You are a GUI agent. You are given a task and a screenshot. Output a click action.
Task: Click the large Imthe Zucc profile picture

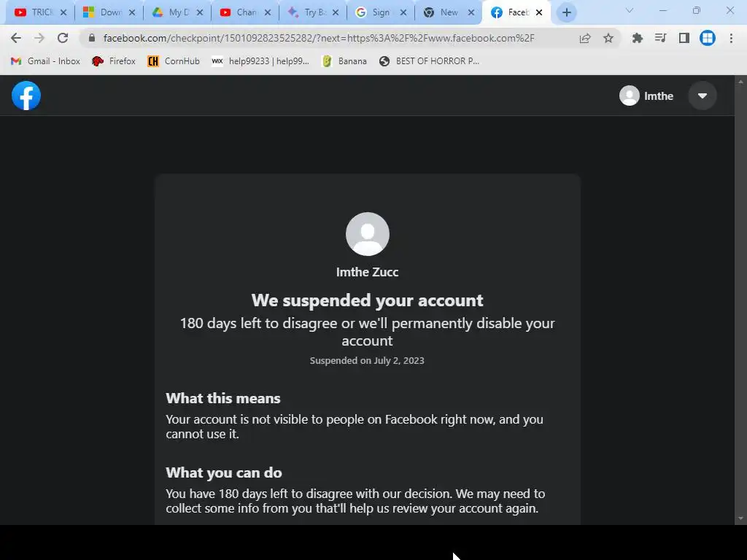(368, 234)
